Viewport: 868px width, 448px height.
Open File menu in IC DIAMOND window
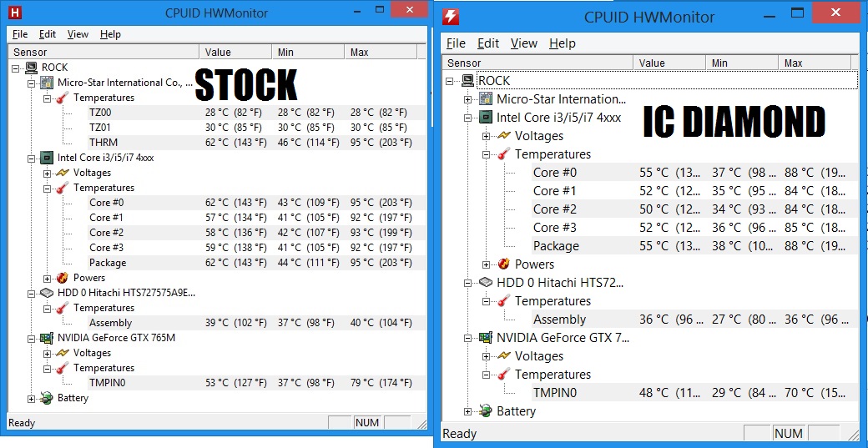pyautogui.click(x=456, y=43)
